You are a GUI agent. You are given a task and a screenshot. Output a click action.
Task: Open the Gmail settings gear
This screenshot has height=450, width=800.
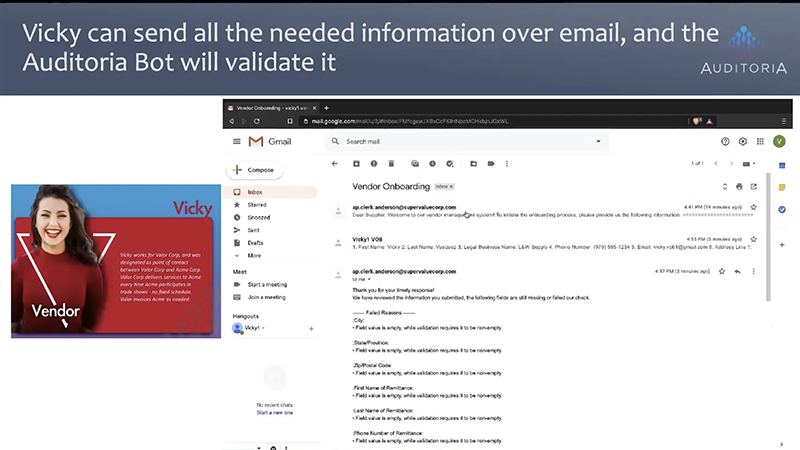(x=743, y=141)
